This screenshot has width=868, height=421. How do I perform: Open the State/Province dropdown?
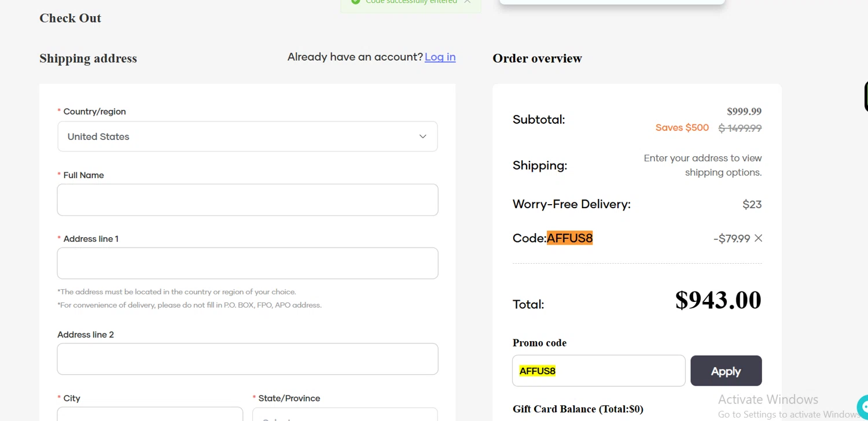pyautogui.click(x=345, y=414)
